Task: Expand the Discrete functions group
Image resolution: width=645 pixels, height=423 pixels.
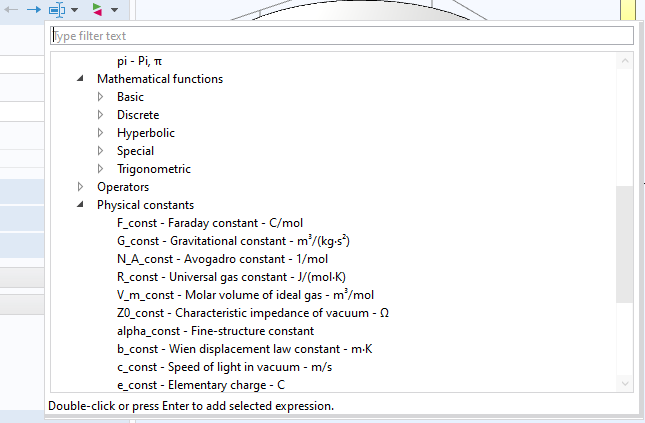Action: pyautogui.click(x=100, y=115)
